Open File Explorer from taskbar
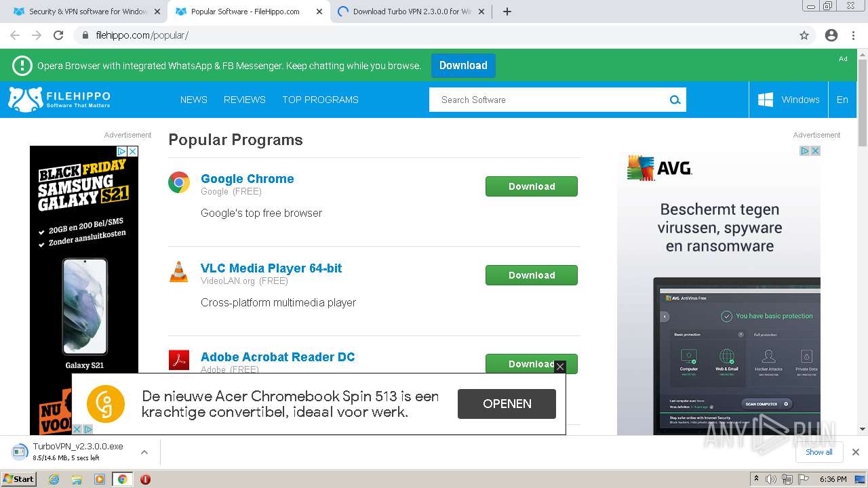868x488 pixels. (x=77, y=479)
